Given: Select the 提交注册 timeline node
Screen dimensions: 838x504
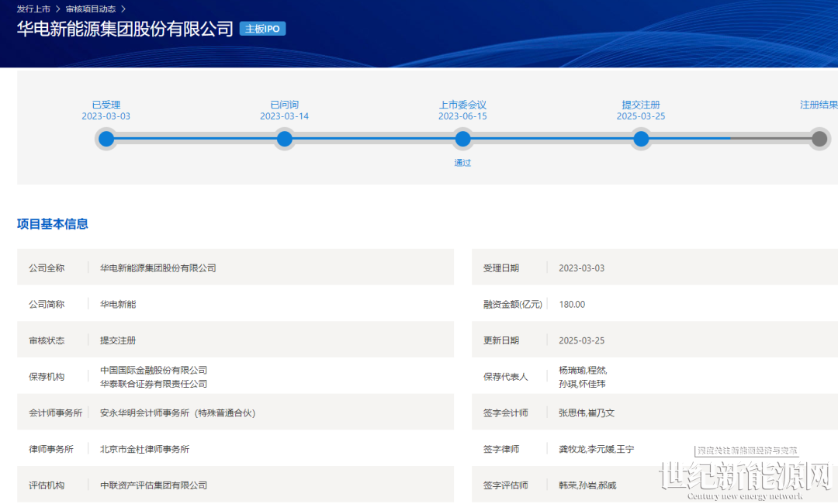Looking at the screenshot, I should pos(641,140).
